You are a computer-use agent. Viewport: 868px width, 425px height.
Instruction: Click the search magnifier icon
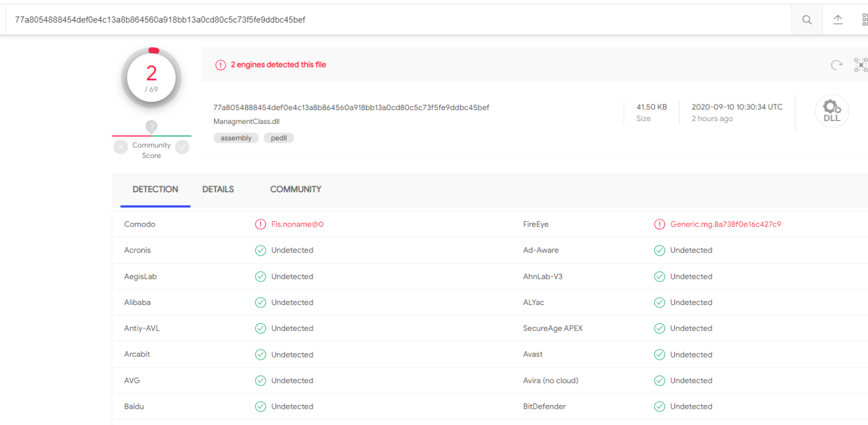(807, 20)
